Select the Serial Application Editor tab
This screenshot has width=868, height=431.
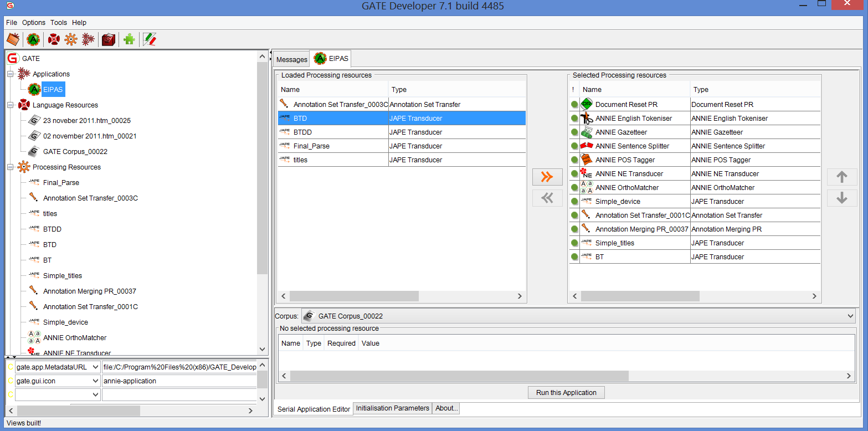[314, 409]
